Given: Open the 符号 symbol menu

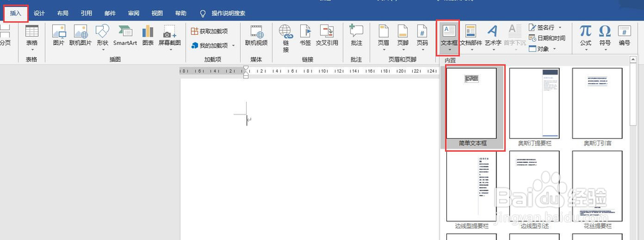Looking at the screenshot, I should pyautogui.click(x=605, y=37).
